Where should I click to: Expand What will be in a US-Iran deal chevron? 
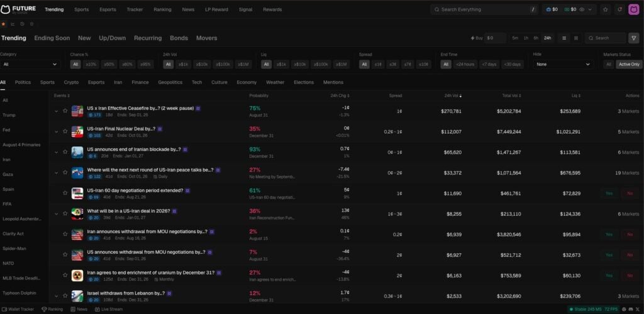(56, 214)
